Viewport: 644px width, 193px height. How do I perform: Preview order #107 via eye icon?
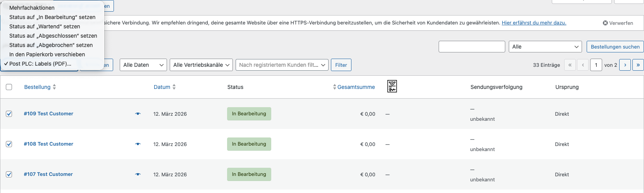pos(138,174)
